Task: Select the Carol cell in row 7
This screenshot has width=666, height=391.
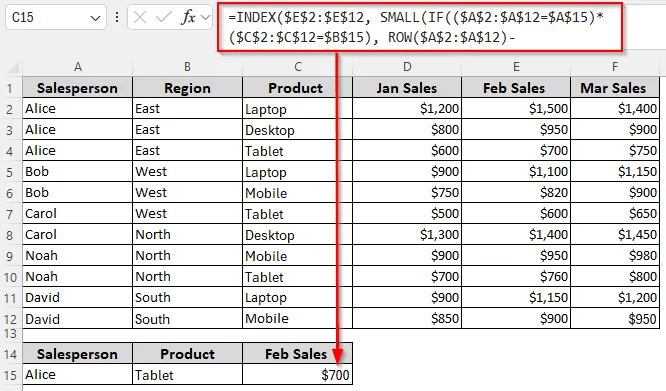Action: click(x=78, y=214)
